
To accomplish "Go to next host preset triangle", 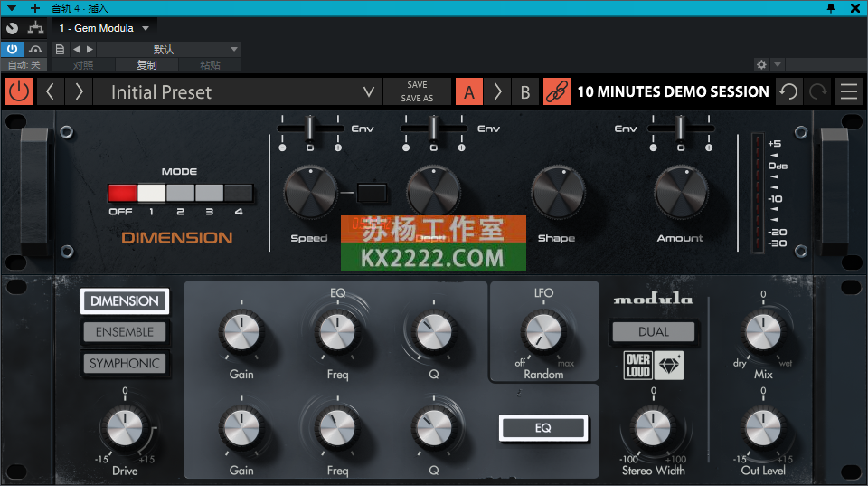I will pyautogui.click(x=90, y=49).
